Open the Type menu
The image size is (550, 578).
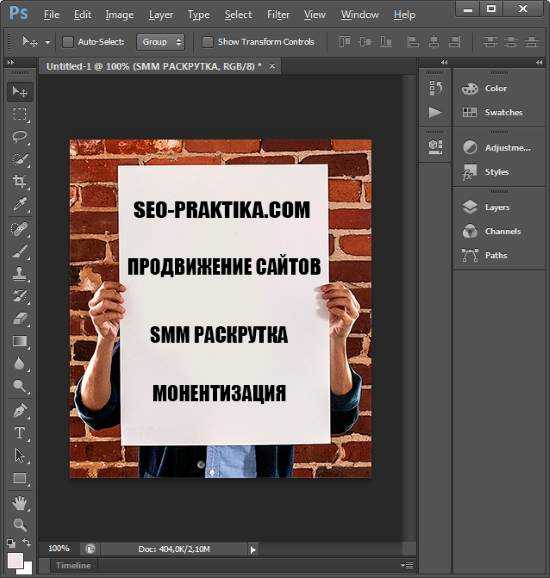199,15
